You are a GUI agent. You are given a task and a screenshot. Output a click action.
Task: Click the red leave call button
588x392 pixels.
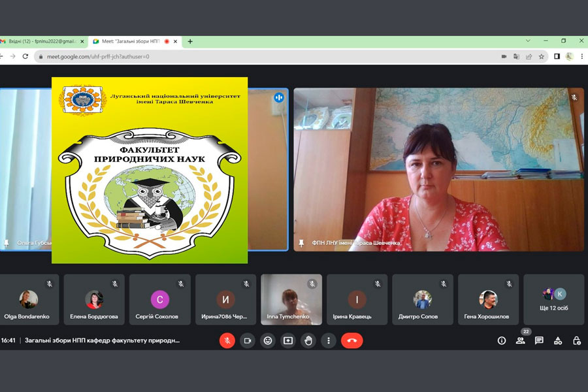point(351,340)
